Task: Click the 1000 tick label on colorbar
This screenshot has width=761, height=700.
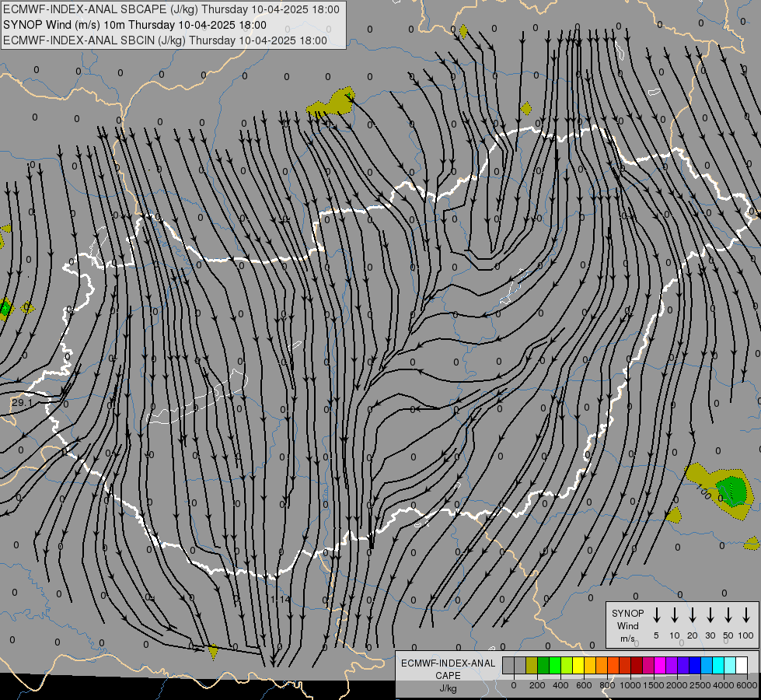Action: coord(630,685)
